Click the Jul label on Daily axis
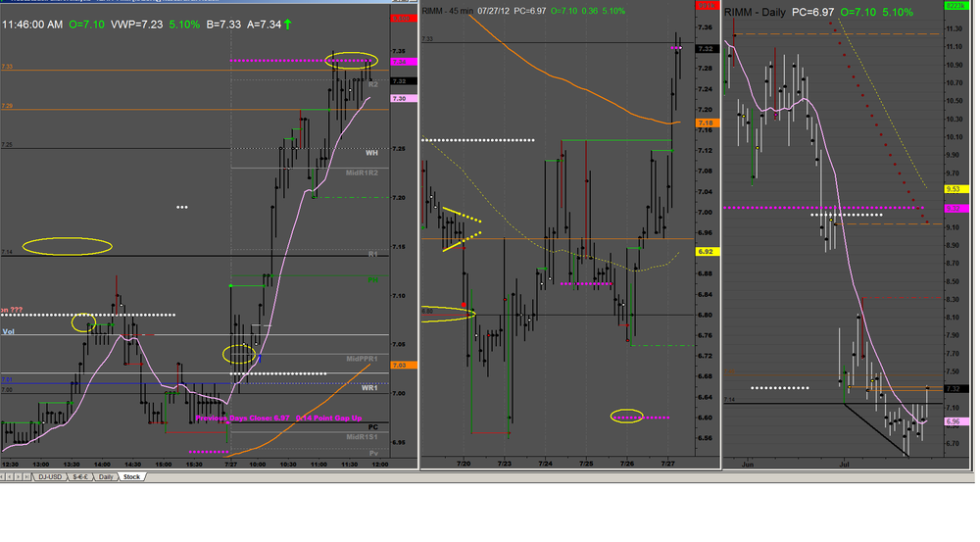The image size is (980, 542). pyautogui.click(x=845, y=465)
